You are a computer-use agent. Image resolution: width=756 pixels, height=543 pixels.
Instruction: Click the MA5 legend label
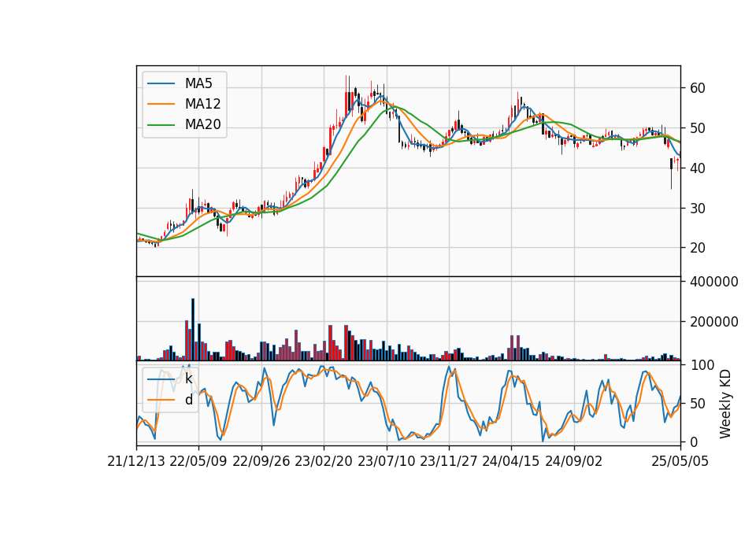tap(198, 83)
